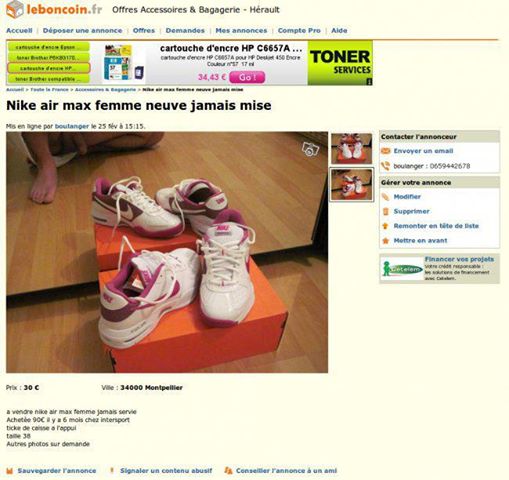
Task: Click Conseiller l'annonce à un ami
Action: tap(286, 471)
